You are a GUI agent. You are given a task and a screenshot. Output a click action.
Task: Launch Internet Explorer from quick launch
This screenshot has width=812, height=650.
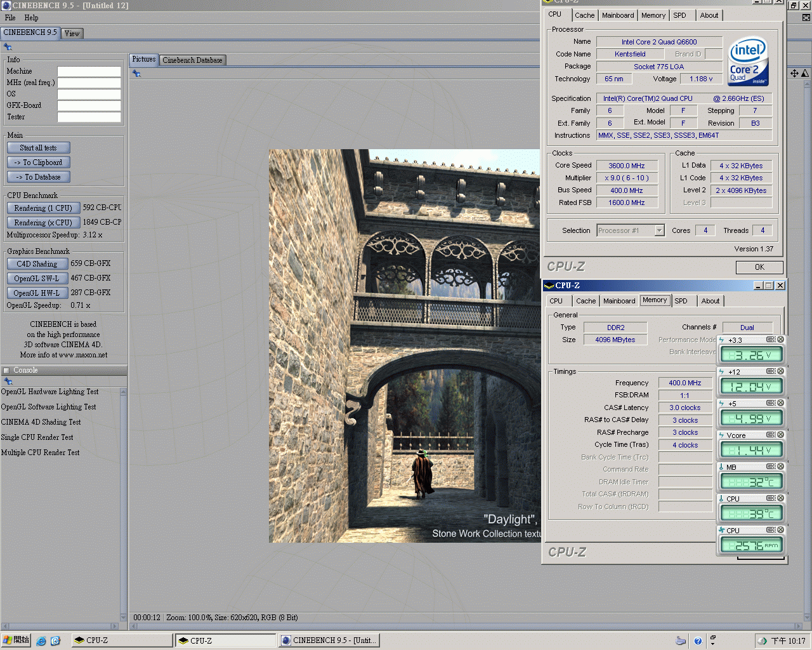(41, 641)
